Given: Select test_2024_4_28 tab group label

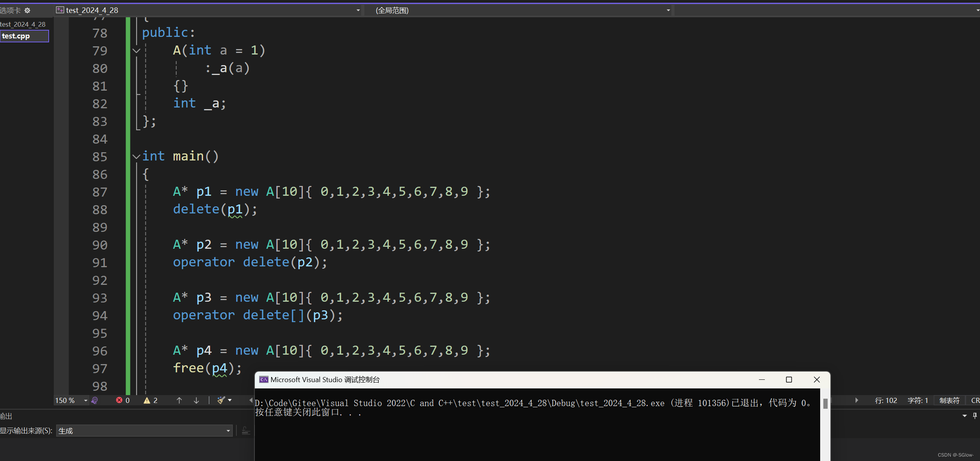Looking at the screenshot, I should 23,24.
